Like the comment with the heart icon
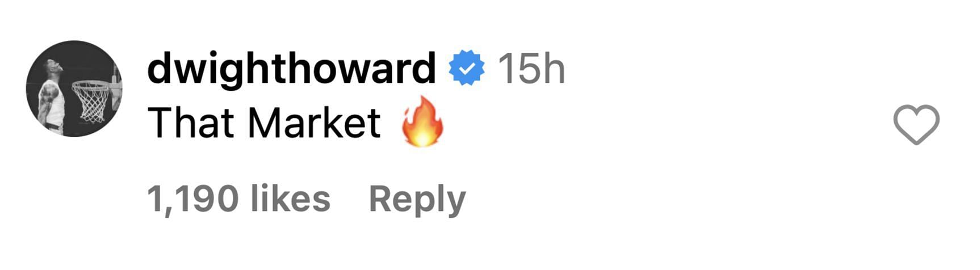The height and width of the screenshot is (270, 980). pyautogui.click(x=916, y=124)
